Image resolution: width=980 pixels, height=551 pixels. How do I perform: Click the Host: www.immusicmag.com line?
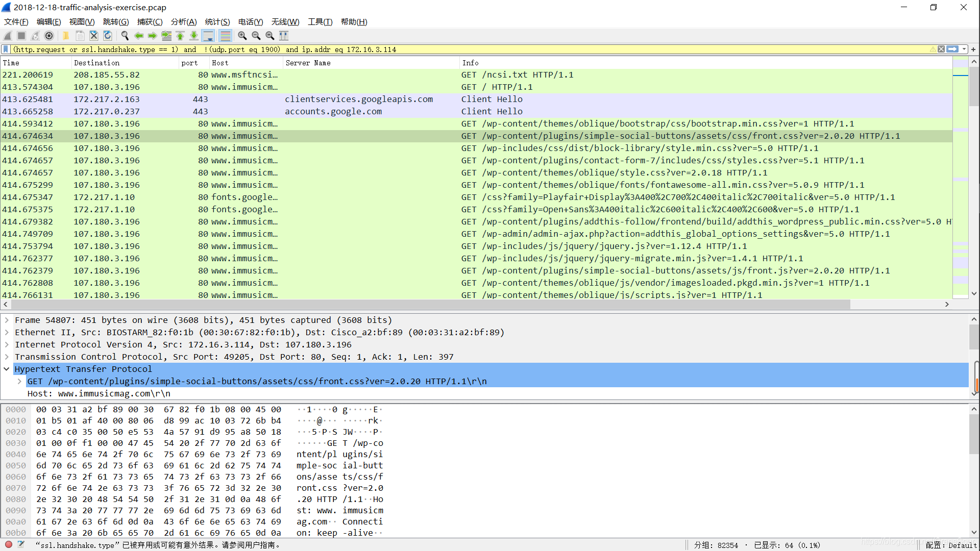pyautogui.click(x=99, y=394)
